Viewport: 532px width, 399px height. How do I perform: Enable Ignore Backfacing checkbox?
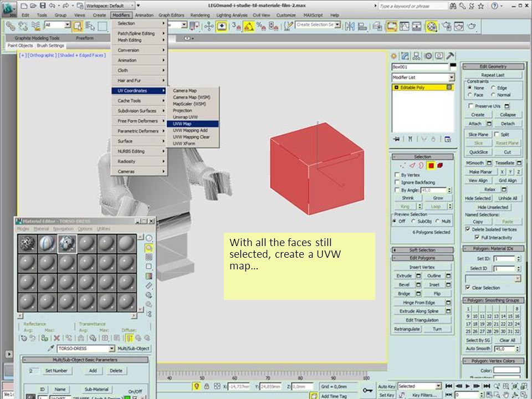(397, 182)
